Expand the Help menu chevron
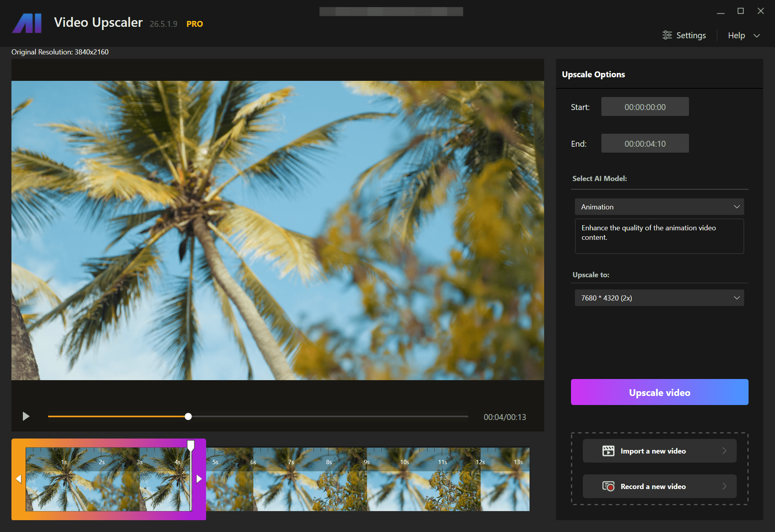Viewport: 775px width, 532px height. point(757,35)
